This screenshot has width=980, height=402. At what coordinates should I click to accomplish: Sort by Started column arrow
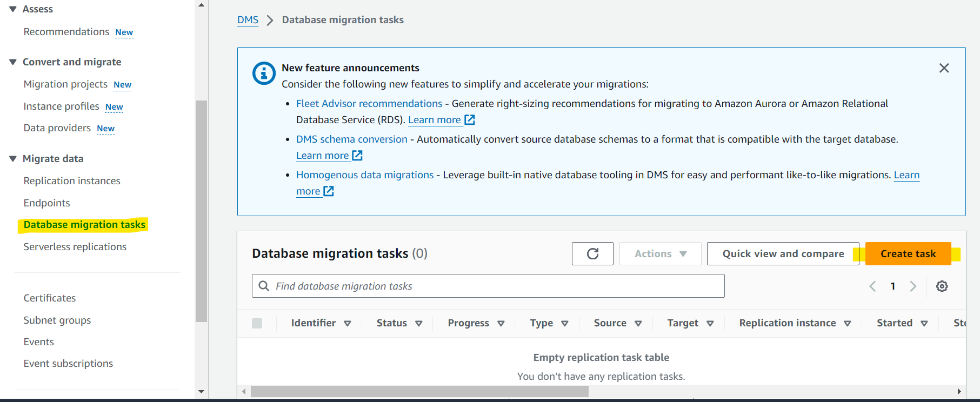tap(924, 324)
